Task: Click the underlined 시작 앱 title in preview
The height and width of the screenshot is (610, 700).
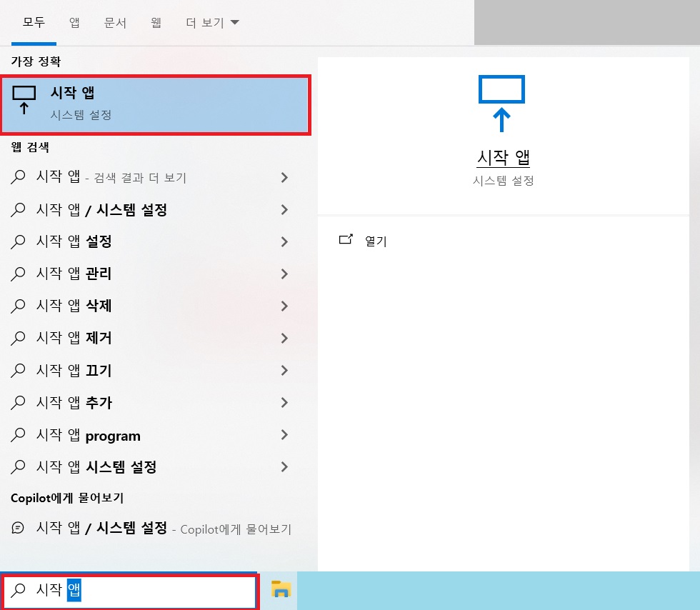Action: 503,158
